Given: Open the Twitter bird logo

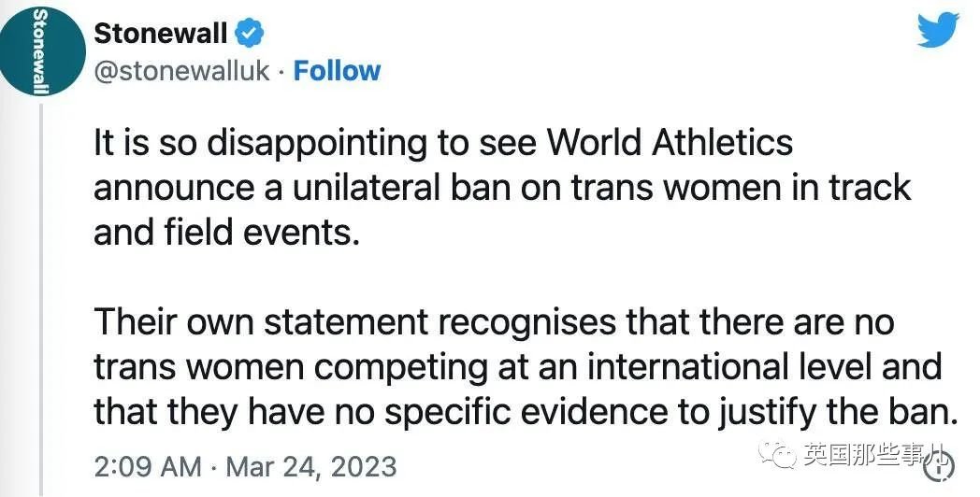Looking at the screenshot, I should (x=938, y=30).
